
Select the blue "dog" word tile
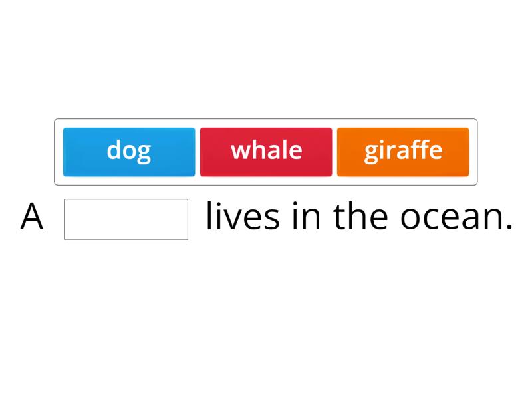tap(129, 152)
